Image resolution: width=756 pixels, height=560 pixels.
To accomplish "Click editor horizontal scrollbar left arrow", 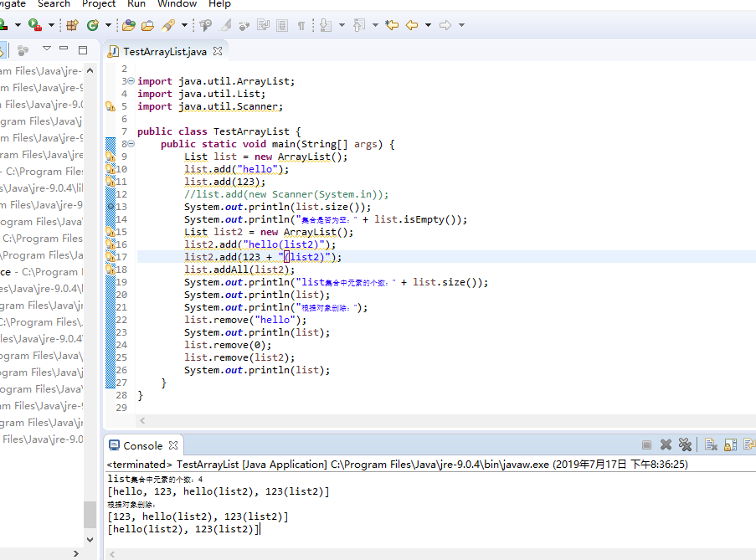I will click(x=142, y=421).
